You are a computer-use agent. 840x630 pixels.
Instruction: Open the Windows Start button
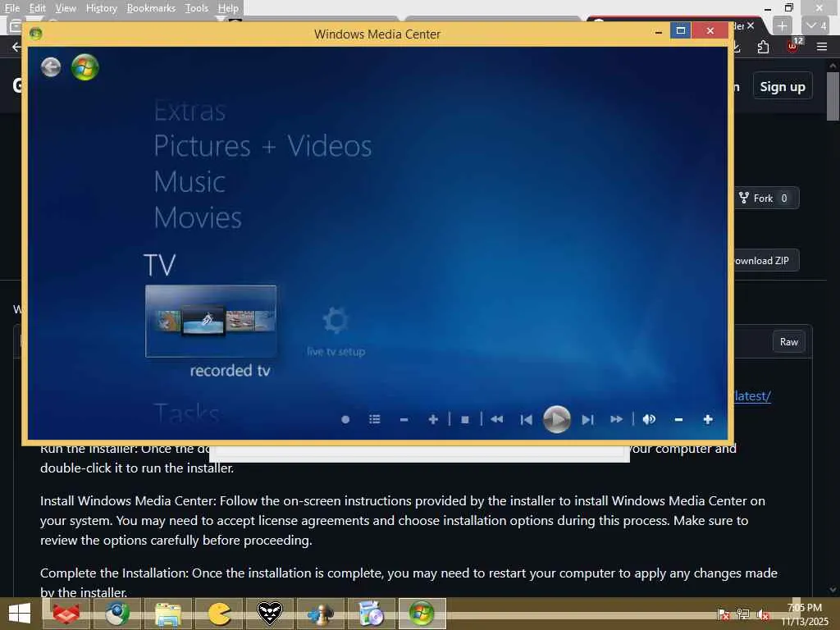20,614
